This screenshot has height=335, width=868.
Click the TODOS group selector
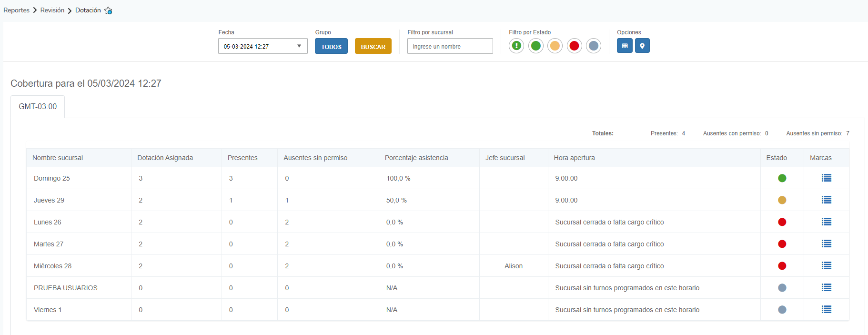click(x=331, y=47)
